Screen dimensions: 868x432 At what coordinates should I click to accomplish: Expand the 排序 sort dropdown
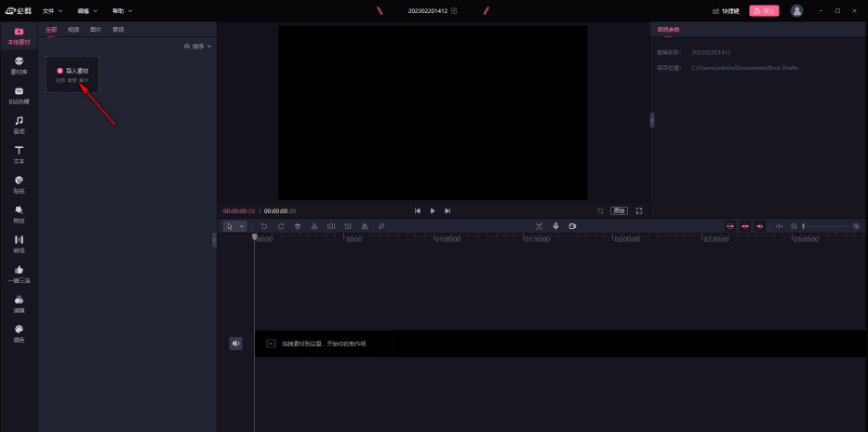tap(199, 46)
